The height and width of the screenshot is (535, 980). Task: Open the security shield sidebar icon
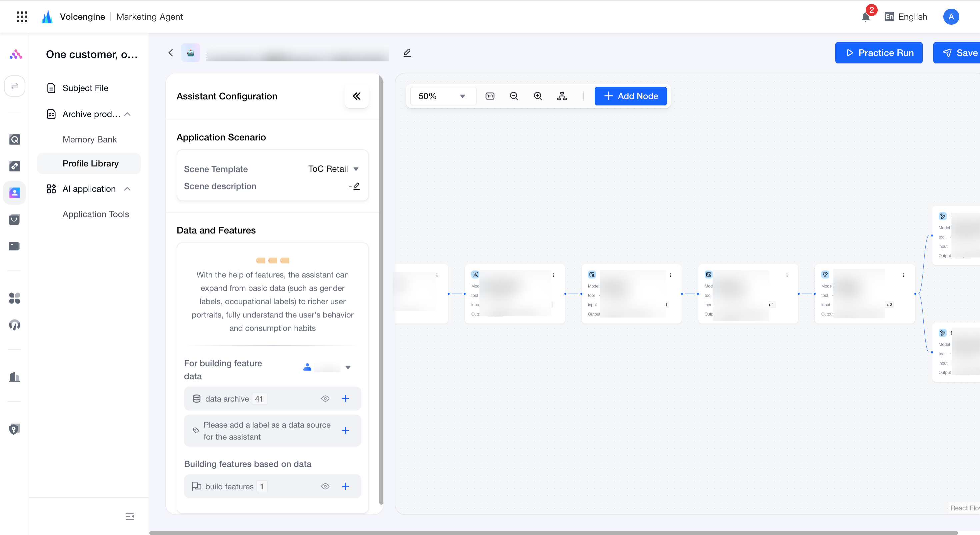14,429
